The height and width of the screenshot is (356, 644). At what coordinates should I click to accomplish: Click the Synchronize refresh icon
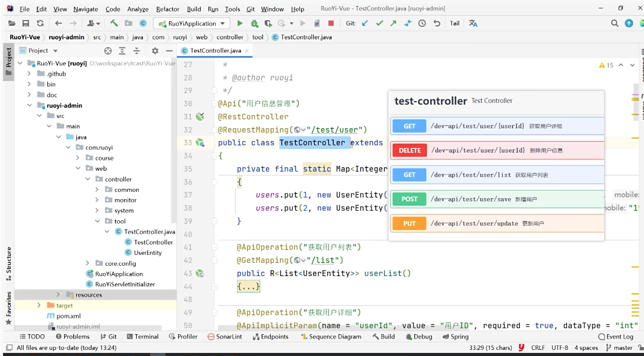pos(40,24)
